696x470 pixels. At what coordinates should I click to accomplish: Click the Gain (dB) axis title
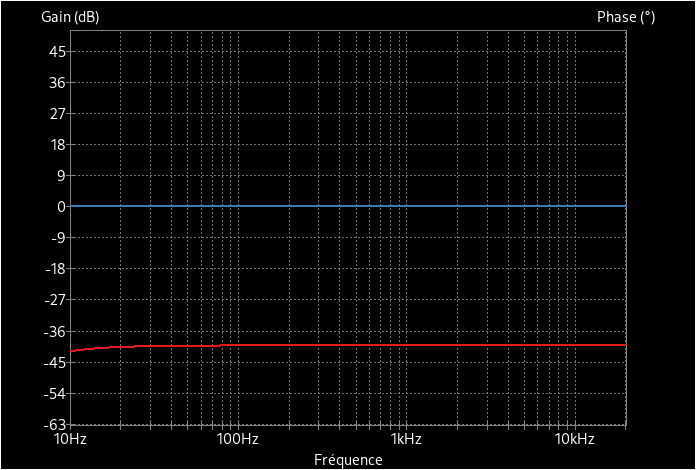(x=70, y=17)
